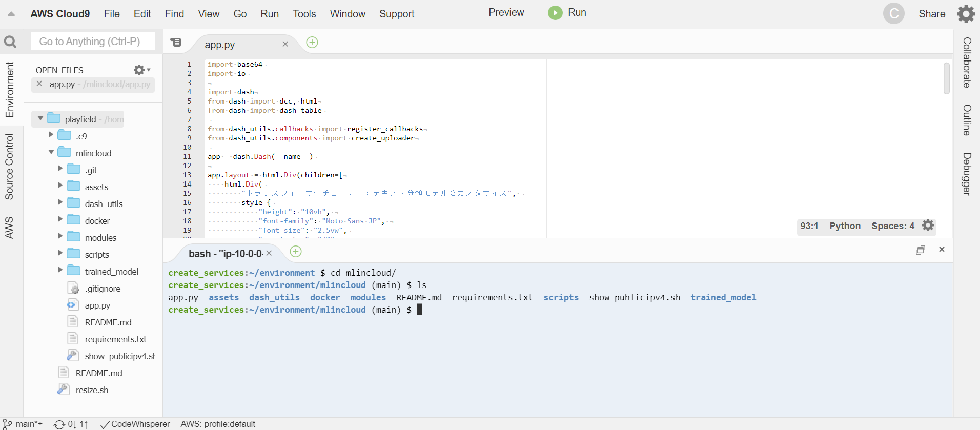Open the Open Files settings gear dropdown
The height and width of the screenshot is (430, 980).
click(x=142, y=70)
